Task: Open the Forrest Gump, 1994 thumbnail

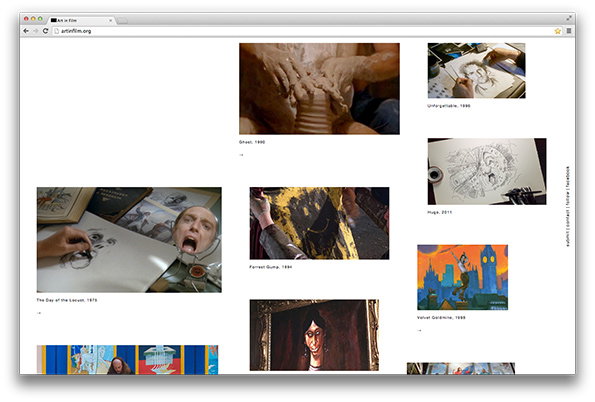Action: coord(319,223)
